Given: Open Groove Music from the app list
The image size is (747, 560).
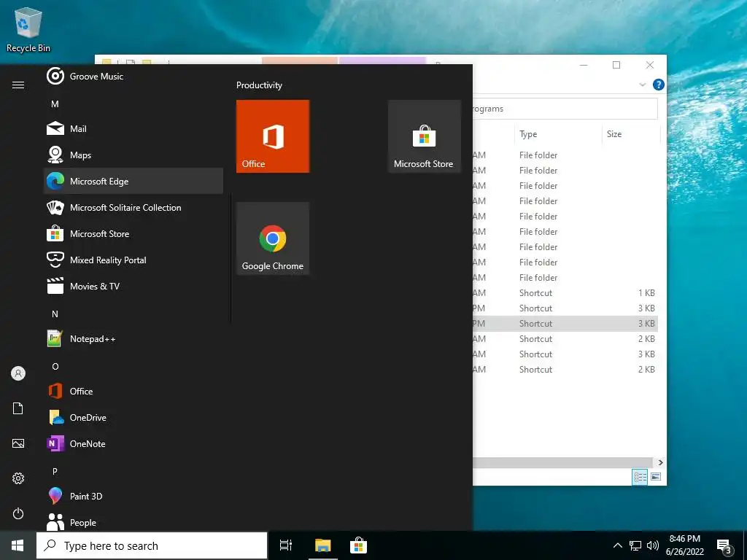Looking at the screenshot, I should tap(133, 76).
